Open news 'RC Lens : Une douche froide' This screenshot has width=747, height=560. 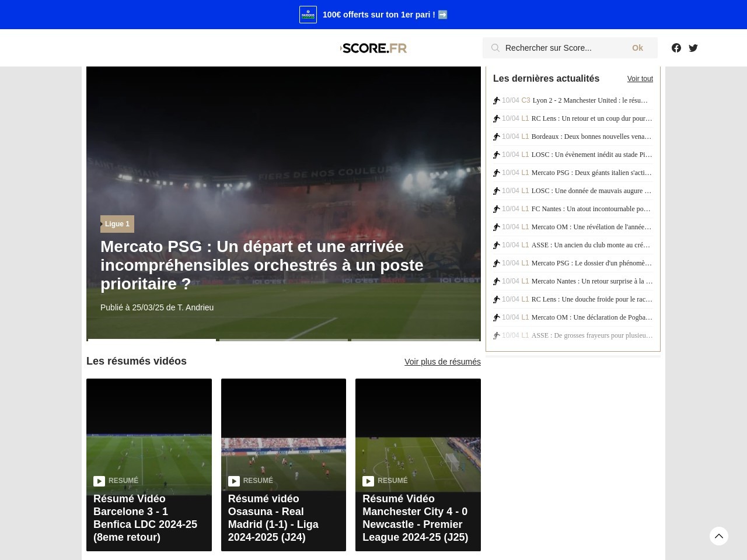click(x=592, y=299)
